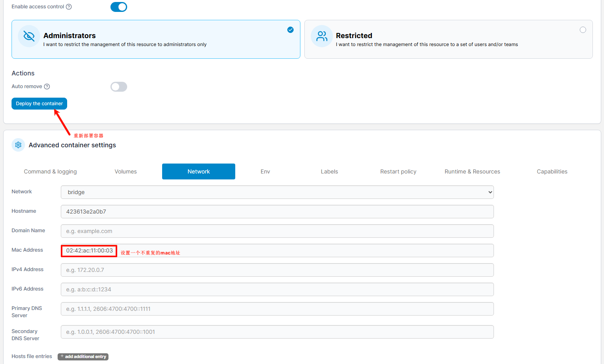
Task: Click the help icon next to Auto remove
Action: tap(47, 87)
